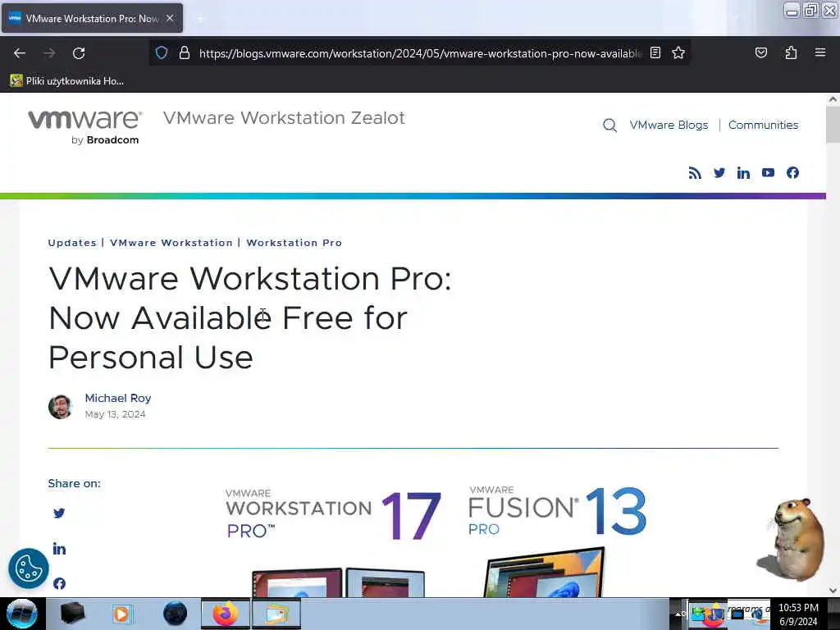The width and height of the screenshot is (840, 630).
Task: Open the header Twitter icon
Action: (x=719, y=172)
